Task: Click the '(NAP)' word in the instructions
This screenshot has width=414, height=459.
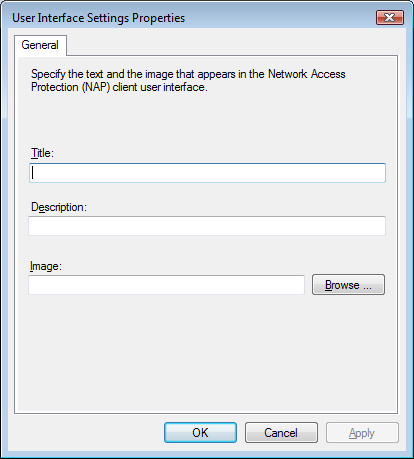Action: pos(96,87)
